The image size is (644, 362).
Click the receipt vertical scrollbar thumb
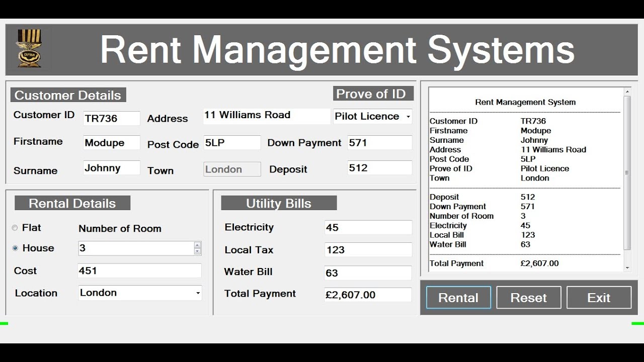627,172
